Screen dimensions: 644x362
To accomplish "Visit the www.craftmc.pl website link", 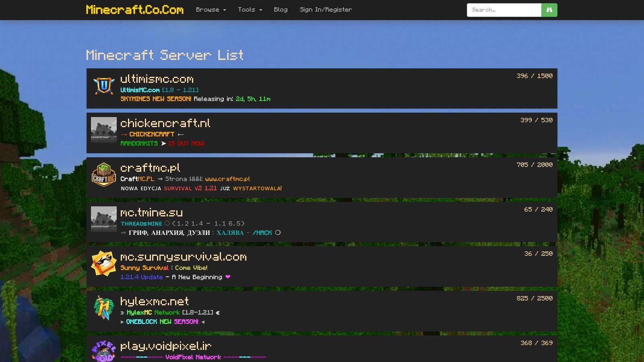I will pos(227,179).
